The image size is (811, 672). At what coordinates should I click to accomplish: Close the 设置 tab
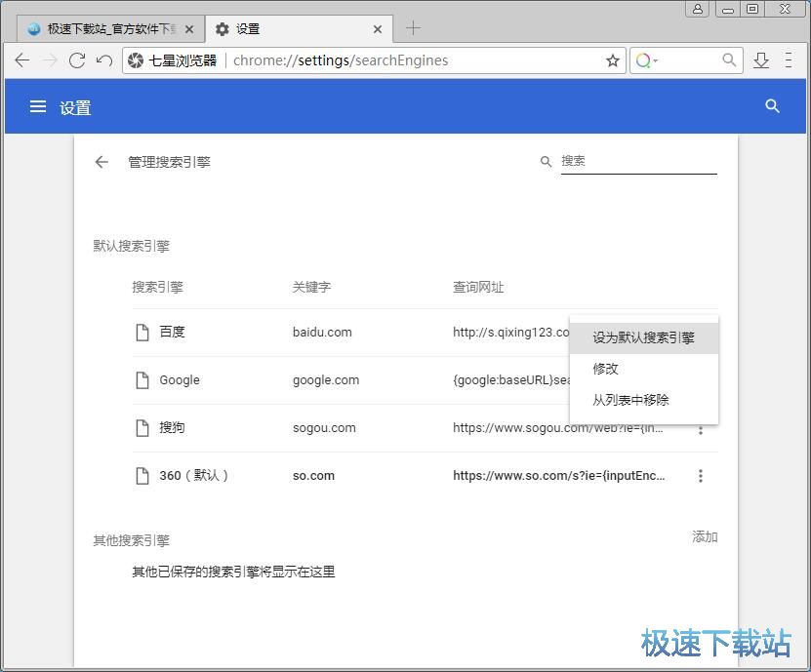[x=378, y=29]
